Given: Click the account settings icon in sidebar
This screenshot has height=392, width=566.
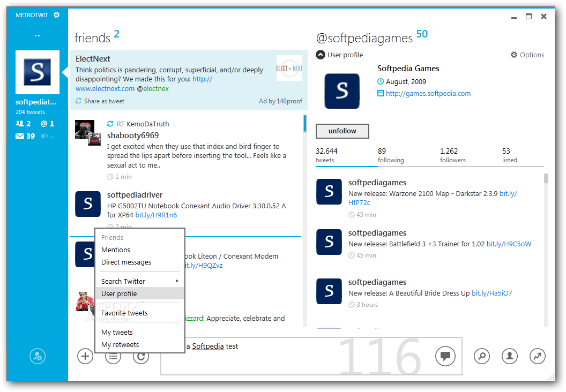Looking at the screenshot, I should click(38, 356).
